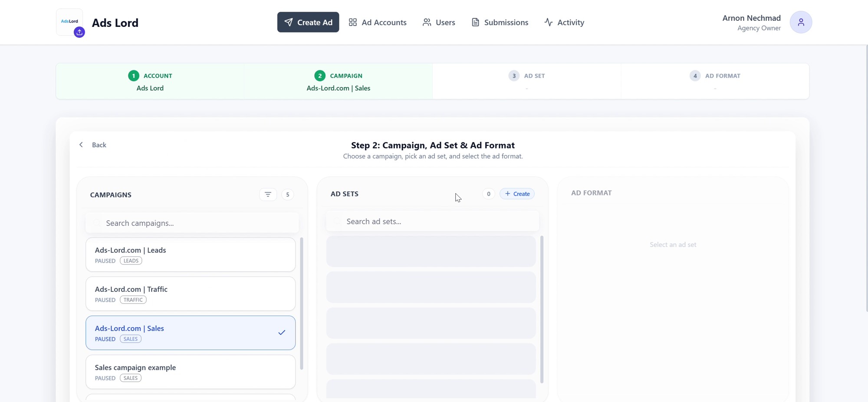868x402 pixels.
Task: Click the page vertical scrollbar
Action: (866, 178)
